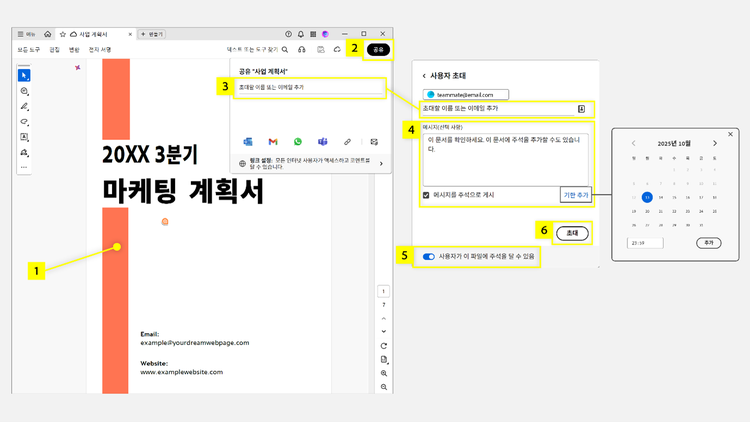Open the page display icon in right rail
Viewport: 750px width, 422px height.
pos(384,359)
